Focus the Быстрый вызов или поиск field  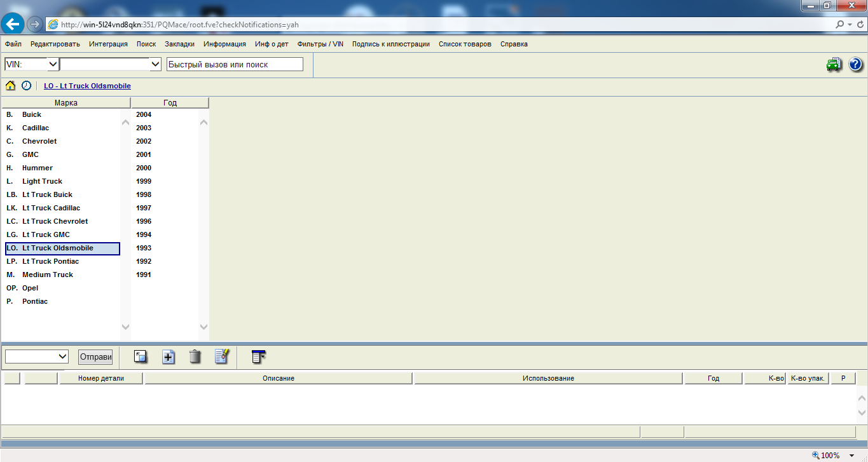pos(235,64)
